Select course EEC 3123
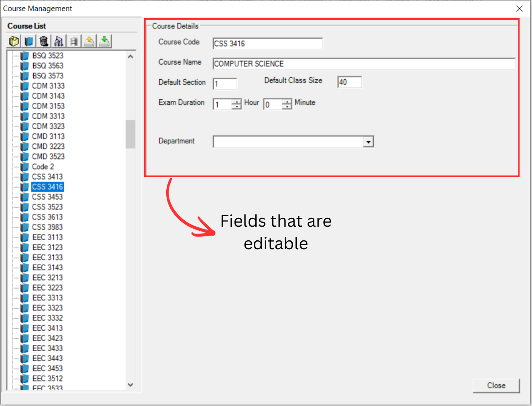The height and width of the screenshot is (406, 532). pyautogui.click(x=47, y=247)
